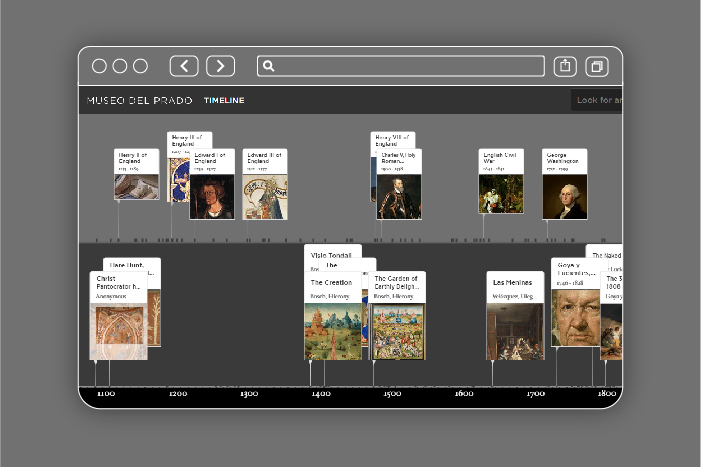Click the 1200 year marker on timeline

[178, 394]
